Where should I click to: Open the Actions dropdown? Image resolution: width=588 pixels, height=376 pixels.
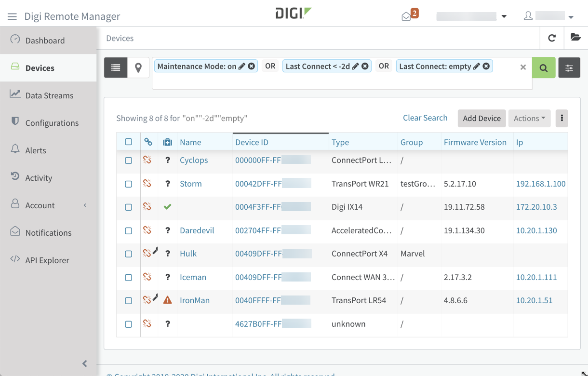tap(530, 118)
